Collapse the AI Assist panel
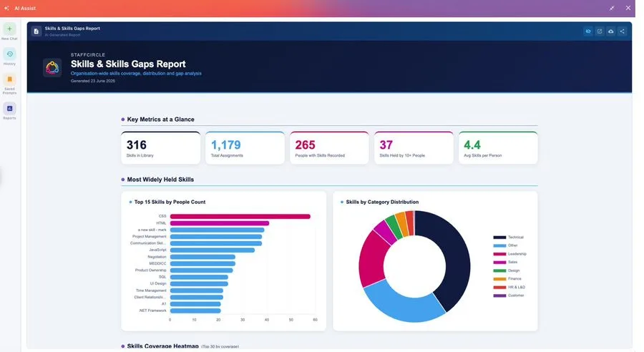 [612, 8]
